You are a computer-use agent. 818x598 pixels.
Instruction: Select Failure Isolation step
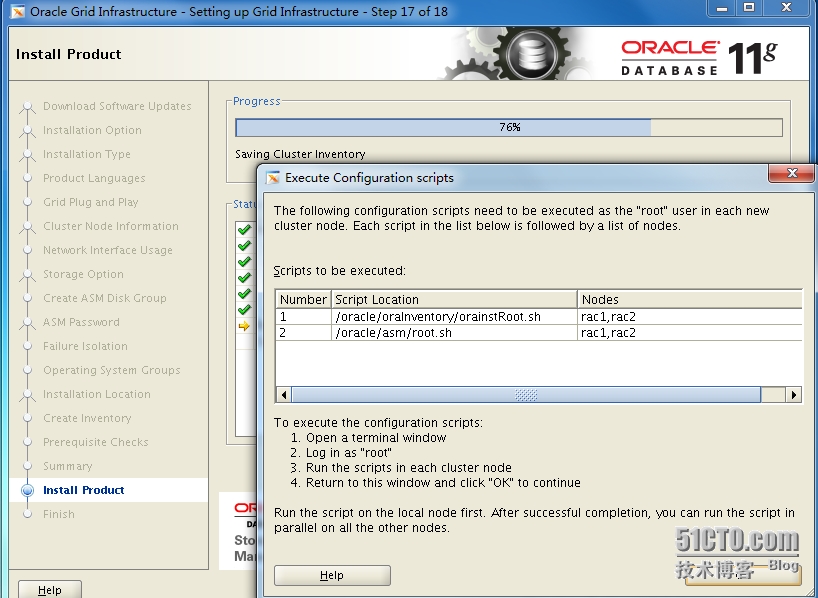85,346
